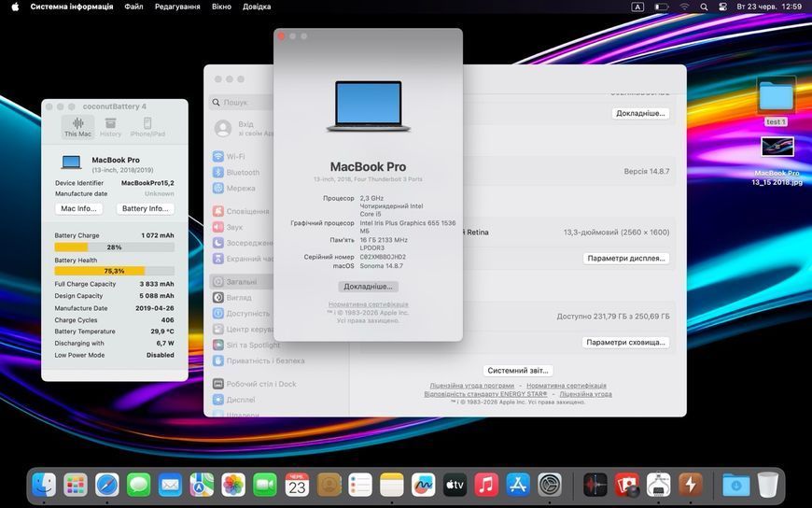Screen dimensions: 812x508
Task: Open Photos app in the Dock
Action: [233, 486]
